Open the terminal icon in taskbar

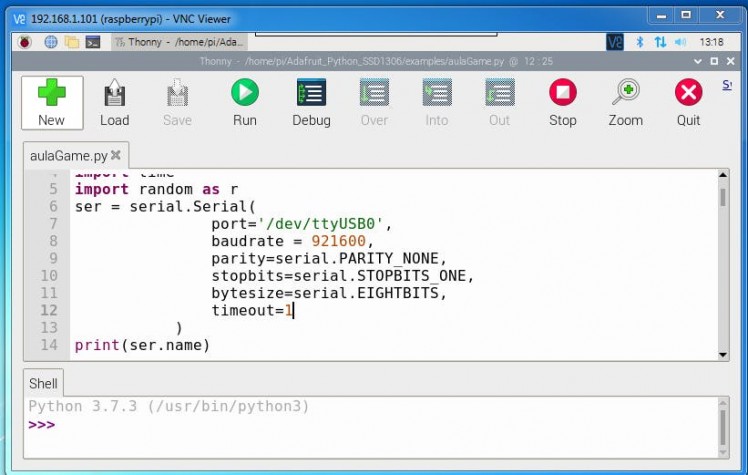(93, 42)
